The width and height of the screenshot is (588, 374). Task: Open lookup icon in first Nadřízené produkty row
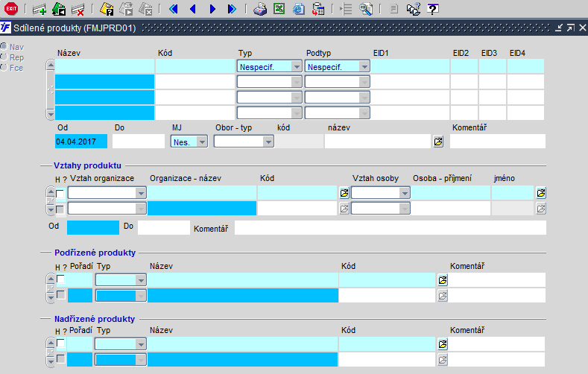point(443,344)
